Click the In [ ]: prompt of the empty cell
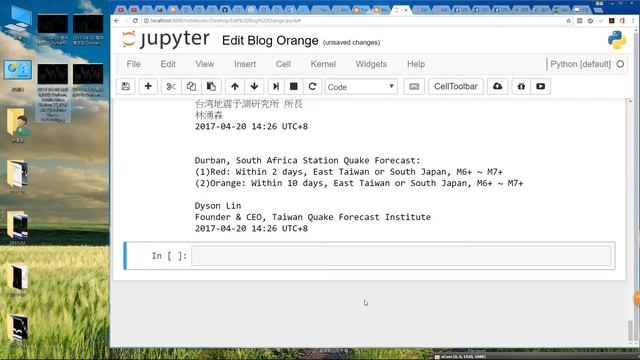640x360 pixels. [169, 256]
